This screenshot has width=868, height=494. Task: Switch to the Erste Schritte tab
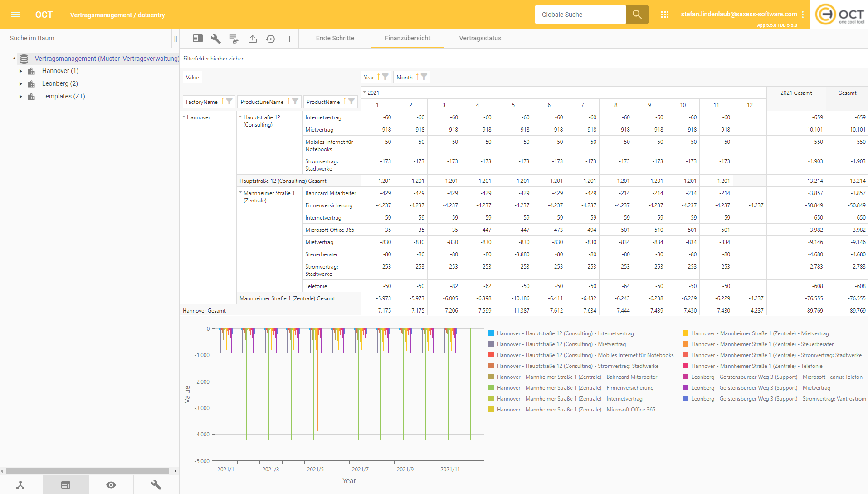coord(335,38)
